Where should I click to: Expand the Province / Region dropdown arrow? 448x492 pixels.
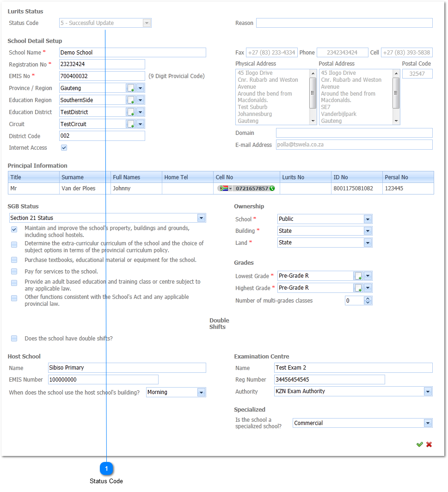click(x=141, y=88)
